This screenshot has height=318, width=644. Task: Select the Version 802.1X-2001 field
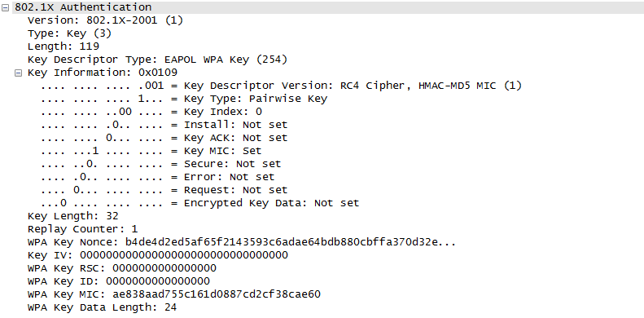tap(105, 20)
